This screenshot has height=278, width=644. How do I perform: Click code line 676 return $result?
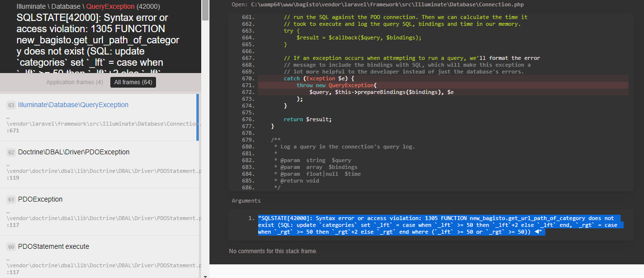tap(308, 119)
